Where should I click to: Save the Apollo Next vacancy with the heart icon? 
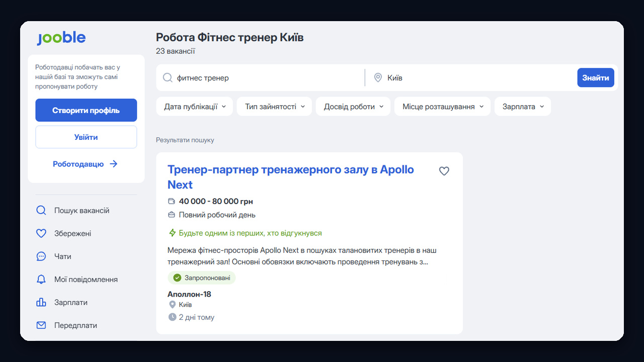click(444, 171)
